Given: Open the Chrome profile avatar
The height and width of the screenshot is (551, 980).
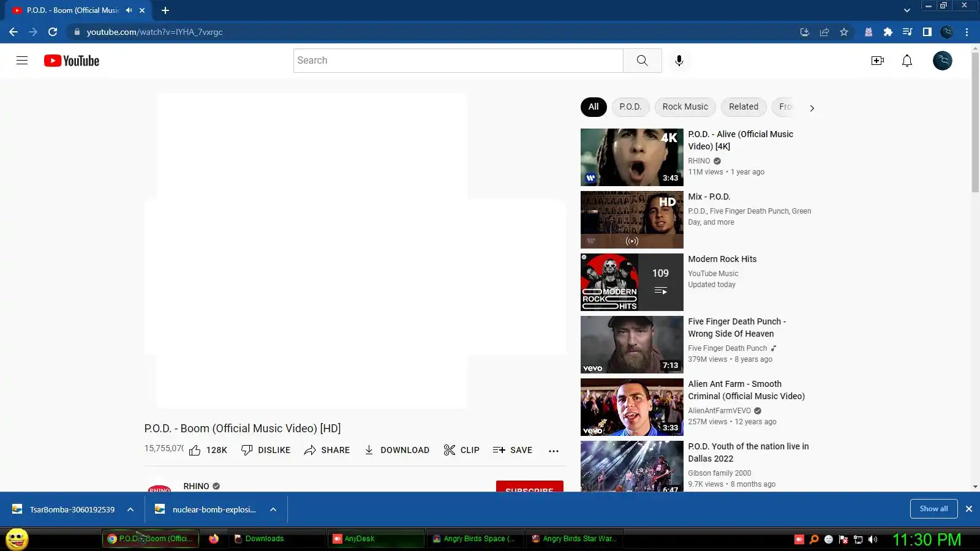Looking at the screenshot, I should point(947,32).
